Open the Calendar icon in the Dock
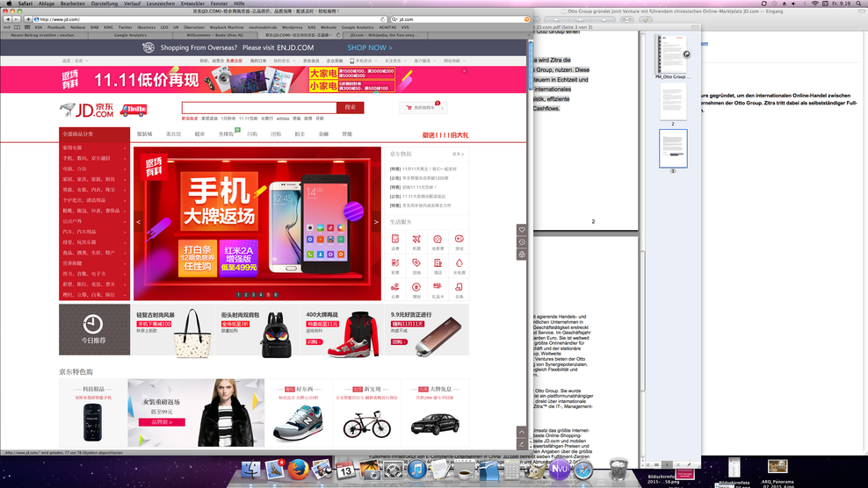Screen dimensions: 868x488 coord(345,470)
